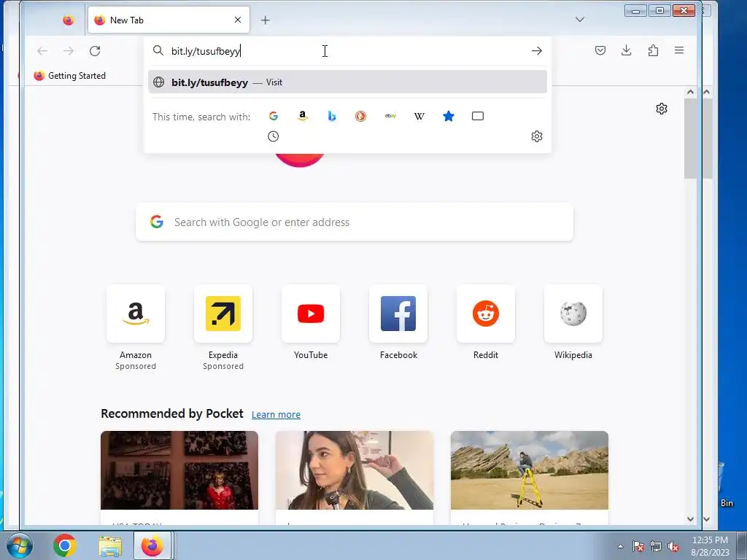Open a new tab with plus button

[x=266, y=20]
